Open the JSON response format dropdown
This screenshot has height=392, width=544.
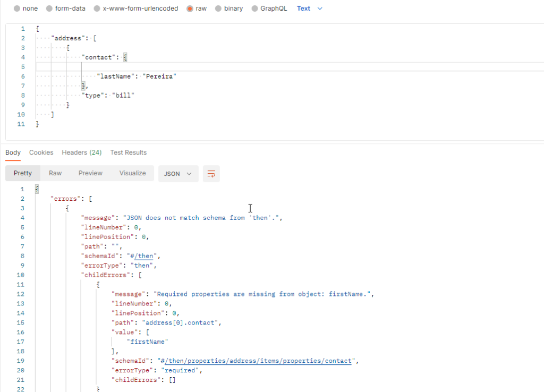(178, 174)
